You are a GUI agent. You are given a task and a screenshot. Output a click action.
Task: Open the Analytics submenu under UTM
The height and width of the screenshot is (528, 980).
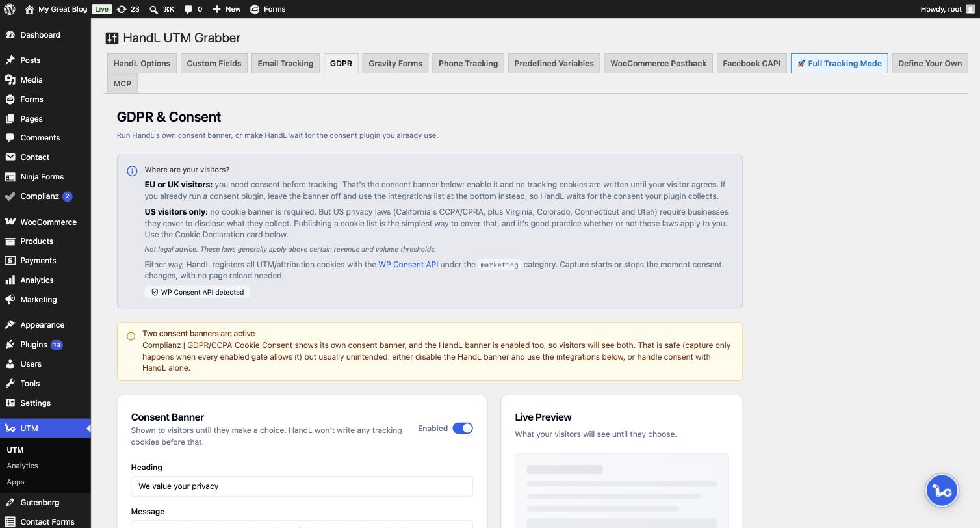[x=22, y=466]
